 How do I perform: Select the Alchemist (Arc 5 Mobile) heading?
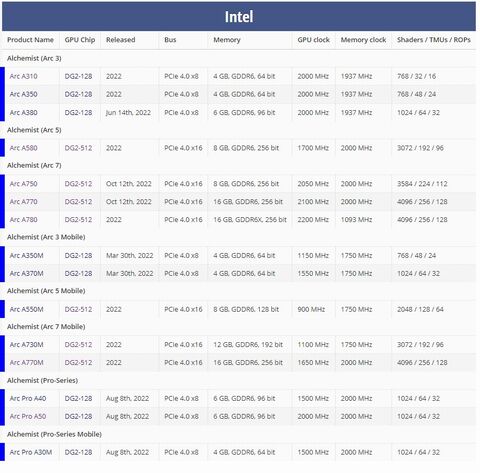tap(46, 291)
